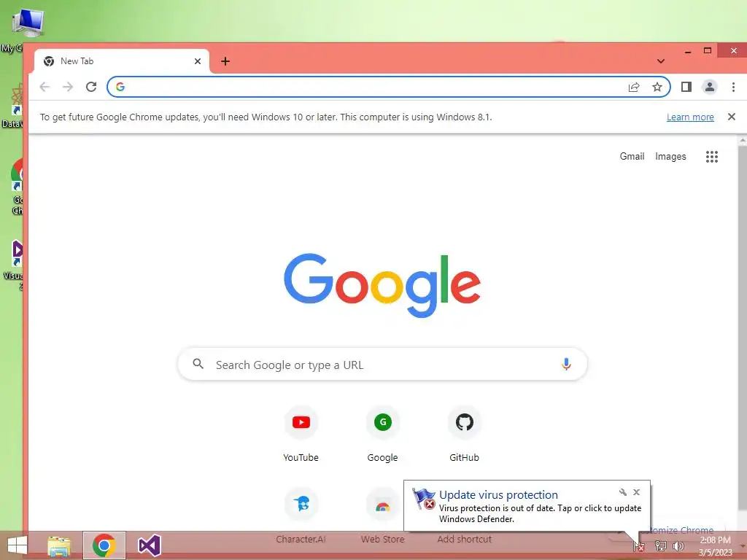Open the network tray icon
Viewport: 747px width, 560px height.
pyautogui.click(x=660, y=545)
